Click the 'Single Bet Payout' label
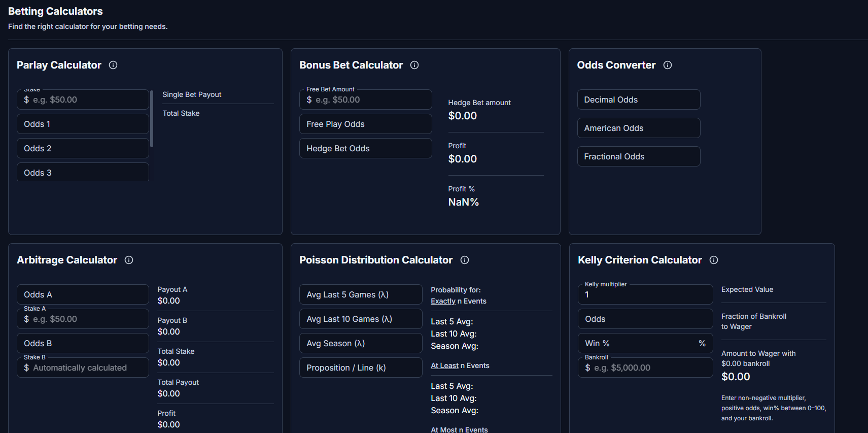The width and height of the screenshot is (868, 433). (192, 94)
